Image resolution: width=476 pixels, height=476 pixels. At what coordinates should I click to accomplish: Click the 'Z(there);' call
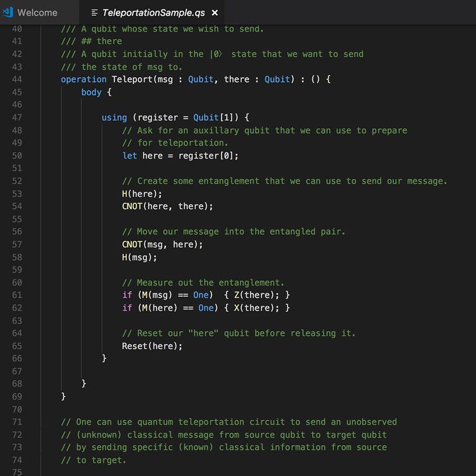(x=257, y=295)
